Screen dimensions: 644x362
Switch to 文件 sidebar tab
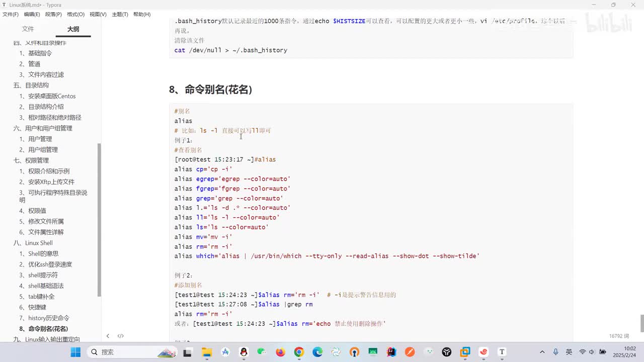[28, 29]
